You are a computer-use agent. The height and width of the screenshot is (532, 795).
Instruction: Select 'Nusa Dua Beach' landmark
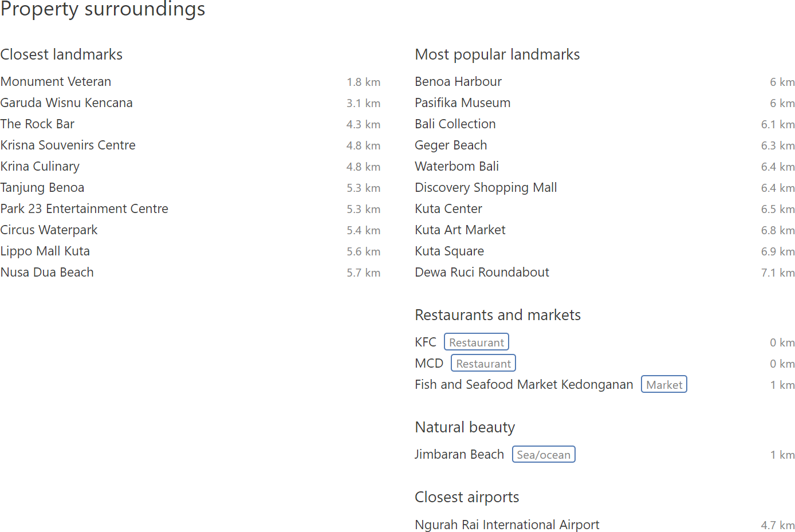point(47,273)
